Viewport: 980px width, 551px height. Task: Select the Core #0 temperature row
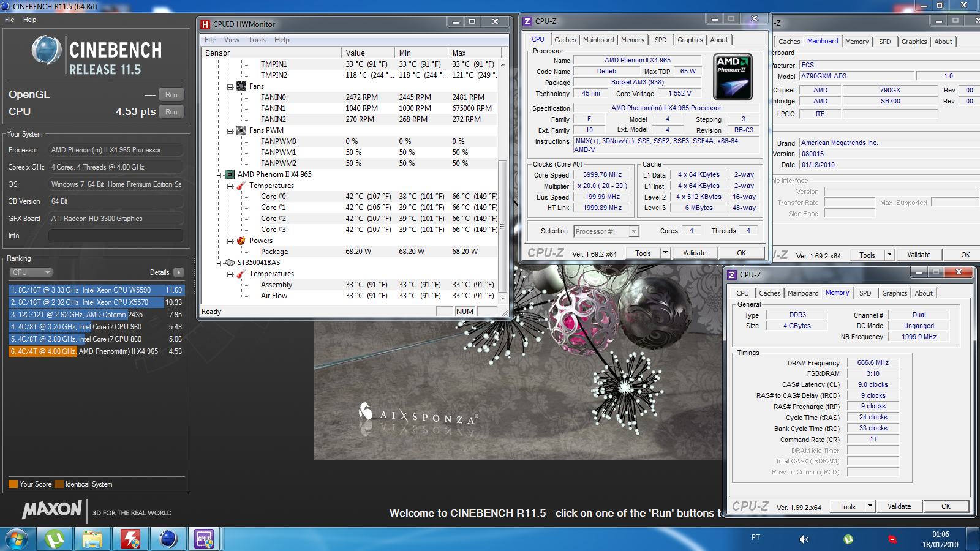pos(350,197)
